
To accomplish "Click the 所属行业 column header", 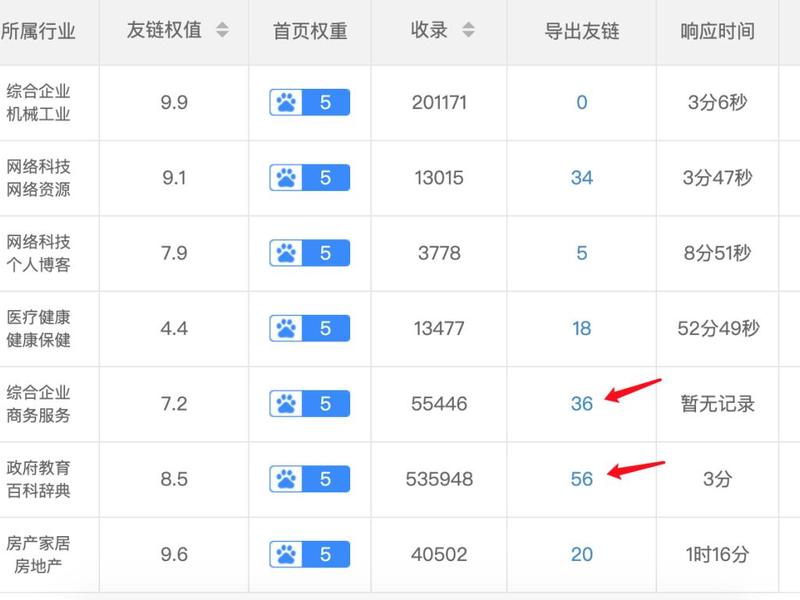I will (x=38, y=31).
